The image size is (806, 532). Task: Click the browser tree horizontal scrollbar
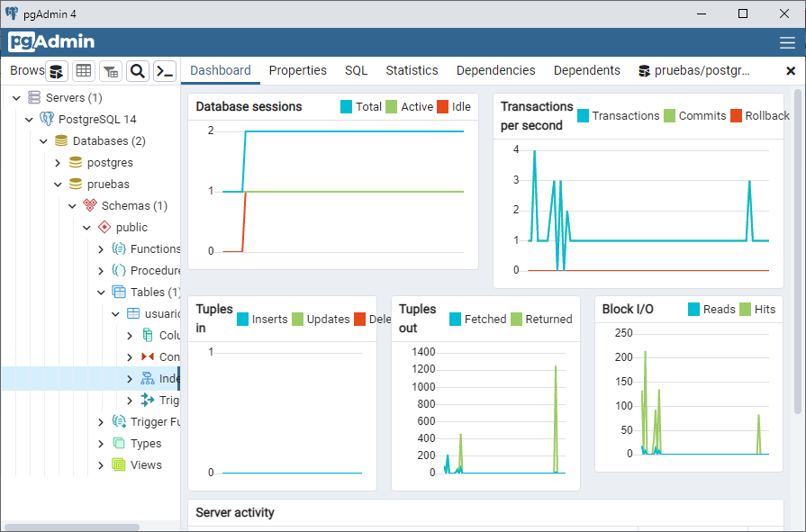[72, 527]
